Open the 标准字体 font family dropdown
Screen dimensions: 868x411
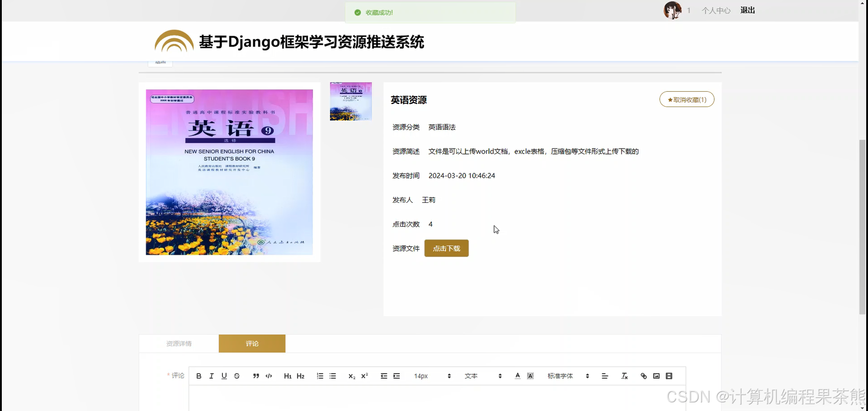[x=568, y=376]
